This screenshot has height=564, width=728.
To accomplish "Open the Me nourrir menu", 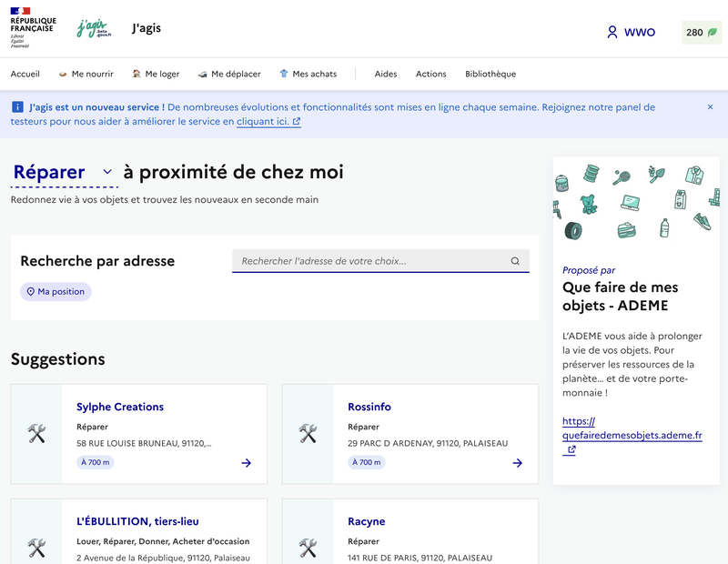I will [x=86, y=74].
